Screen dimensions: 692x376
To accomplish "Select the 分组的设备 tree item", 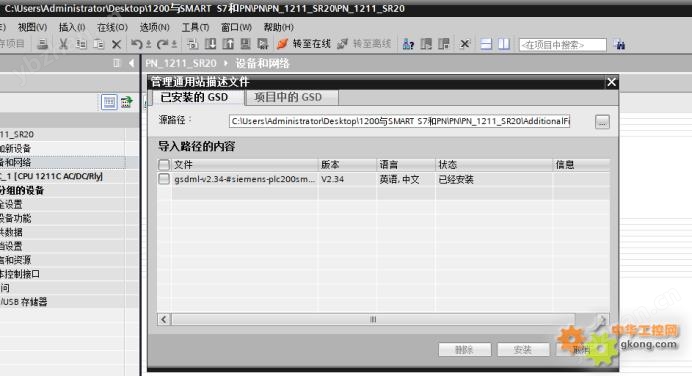I will [x=22, y=190].
